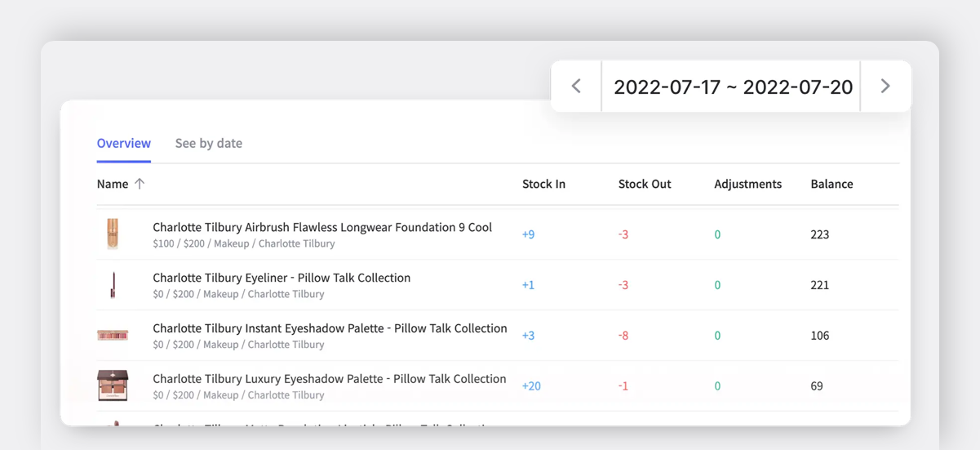Go to next date range arrow

click(885, 87)
